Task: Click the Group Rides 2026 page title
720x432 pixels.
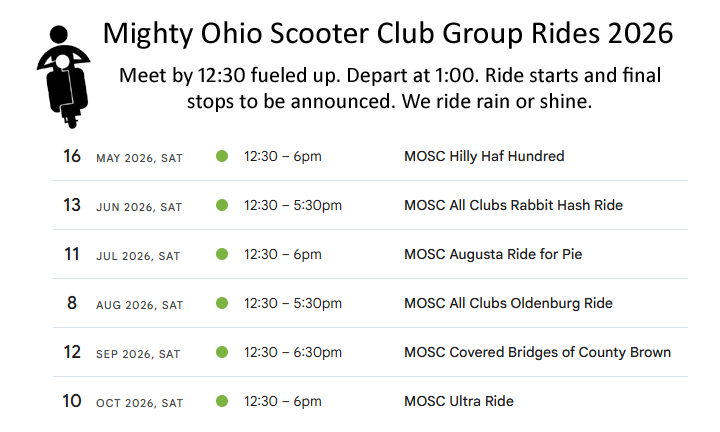Action: [x=388, y=35]
